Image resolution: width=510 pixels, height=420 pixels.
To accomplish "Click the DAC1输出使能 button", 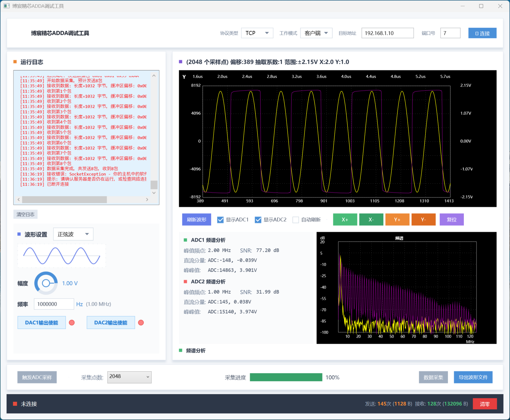I will pyautogui.click(x=42, y=322).
